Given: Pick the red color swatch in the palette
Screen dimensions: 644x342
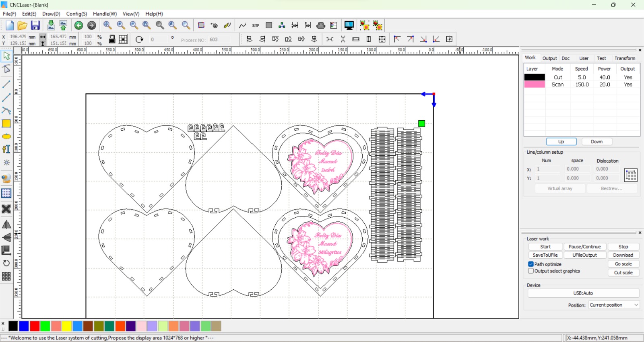Looking at the screenshot, I should click(35, 326).
